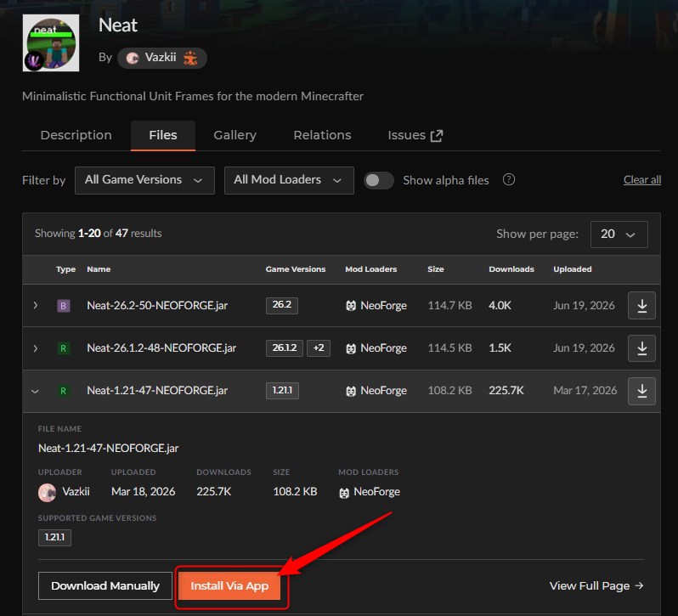This screenshot has height=616, width=678.
Task: Download Neat-26.2-50-NEOFORGE.jar with its download icon
Action: click(641, 306)
